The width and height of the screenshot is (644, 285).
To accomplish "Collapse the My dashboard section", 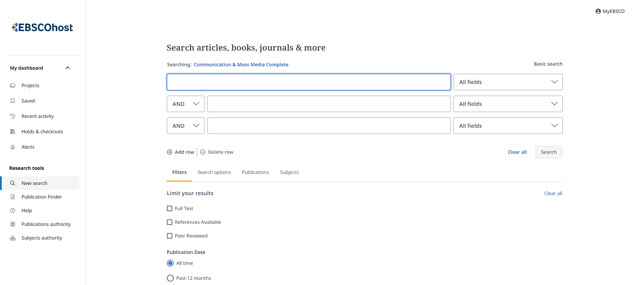I will coord(68,68).
